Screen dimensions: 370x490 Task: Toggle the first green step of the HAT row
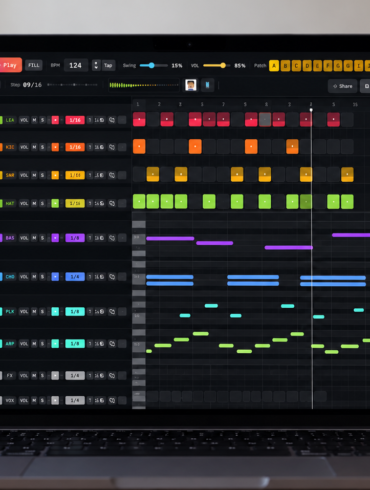point(139,202)
